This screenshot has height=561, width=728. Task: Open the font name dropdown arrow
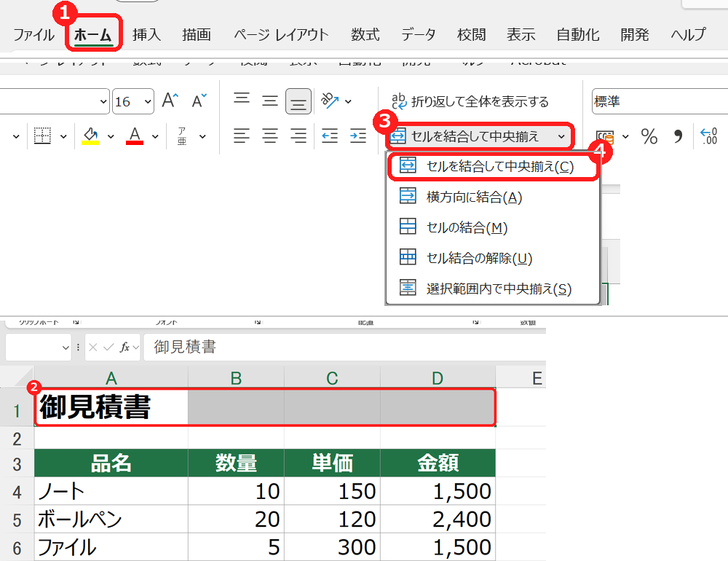point(103,101)
